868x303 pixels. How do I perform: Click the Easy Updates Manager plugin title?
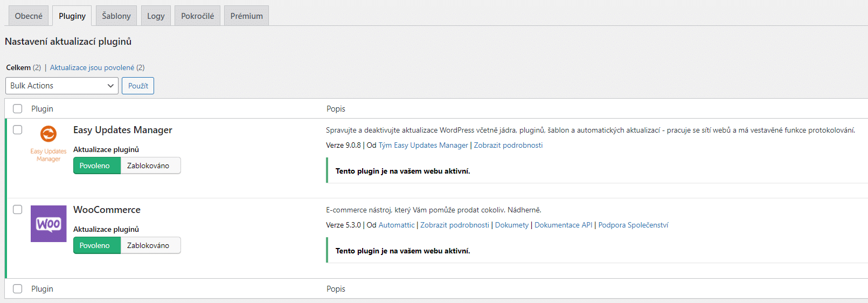click(123, 130)
